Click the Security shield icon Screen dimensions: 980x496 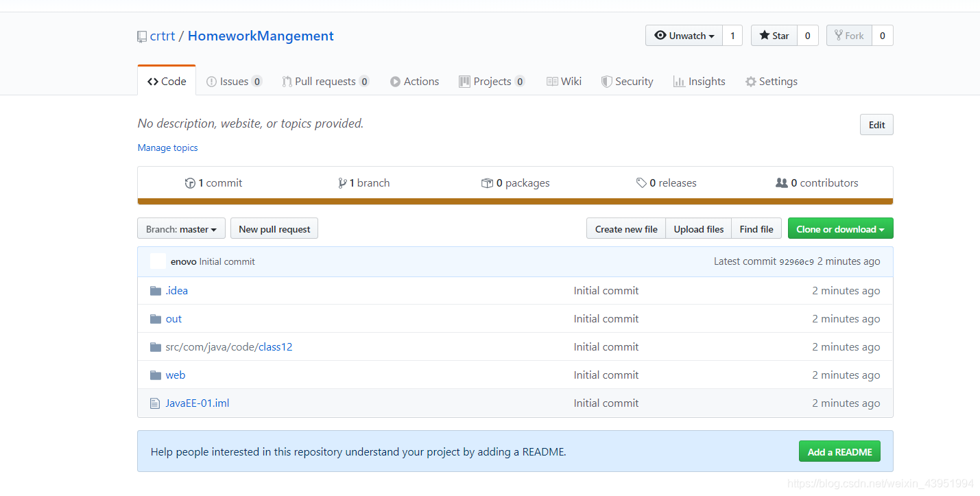pyautogui.click(x=606, y=82)
